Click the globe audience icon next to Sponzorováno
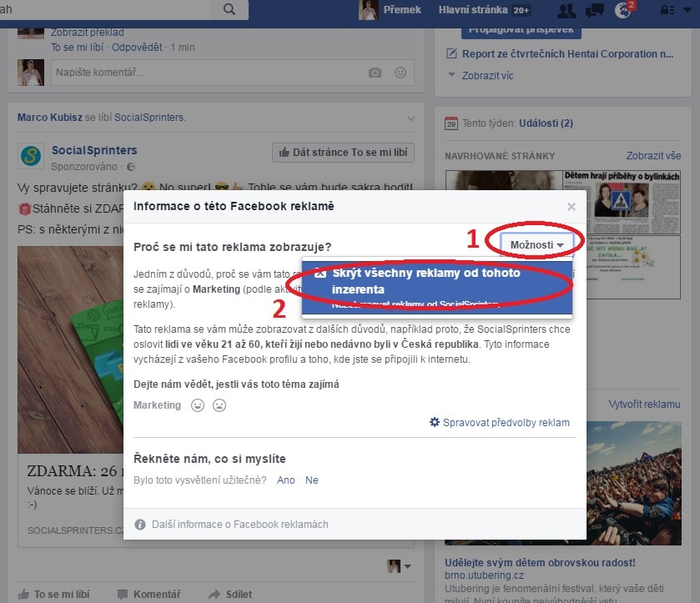Screen dimensions: 700x603 click(x=131, y=167)
